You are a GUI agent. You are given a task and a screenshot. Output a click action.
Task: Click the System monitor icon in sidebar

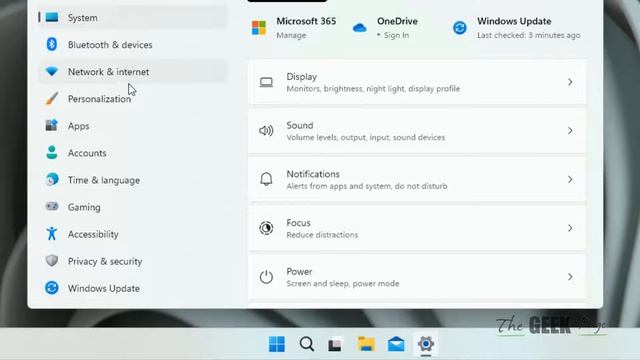pos(52,17)
